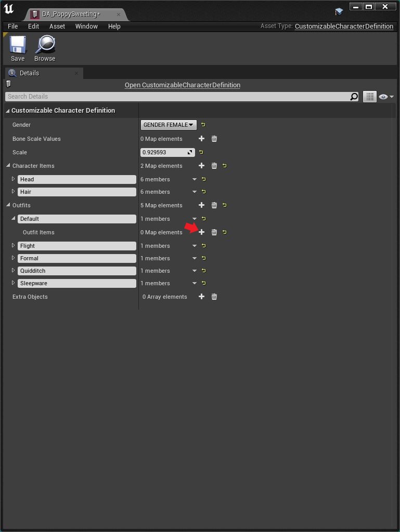
Task: Reset Default outfit entry to default
Action: pos(204,219)
